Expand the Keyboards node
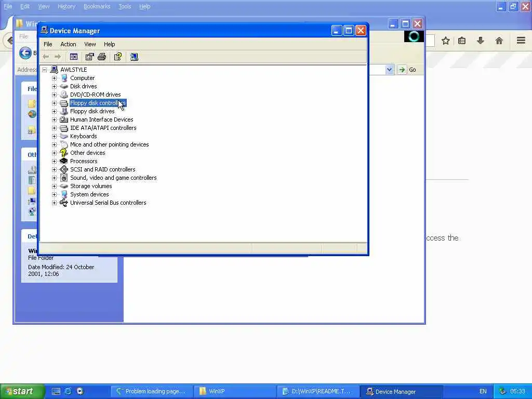Viewport: 532px width, 399px height. coord(54,137)
